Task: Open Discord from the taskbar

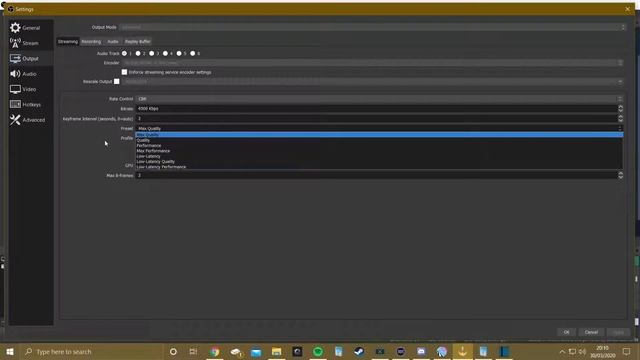Action: (421, 351)
